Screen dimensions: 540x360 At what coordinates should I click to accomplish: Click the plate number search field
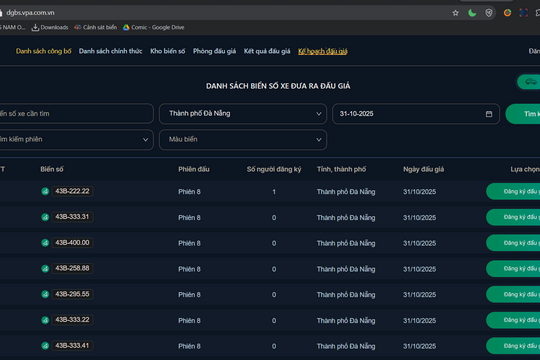76,113
